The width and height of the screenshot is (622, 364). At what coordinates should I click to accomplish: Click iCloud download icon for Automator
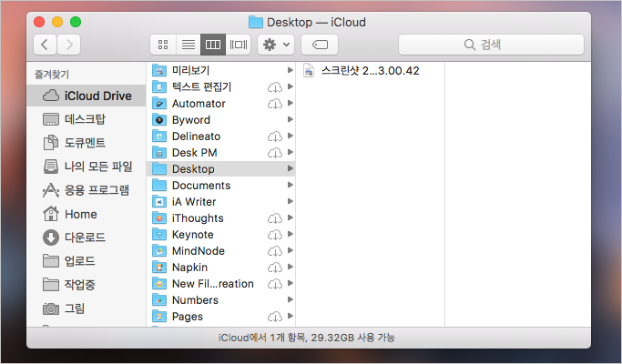click(275, 104)
